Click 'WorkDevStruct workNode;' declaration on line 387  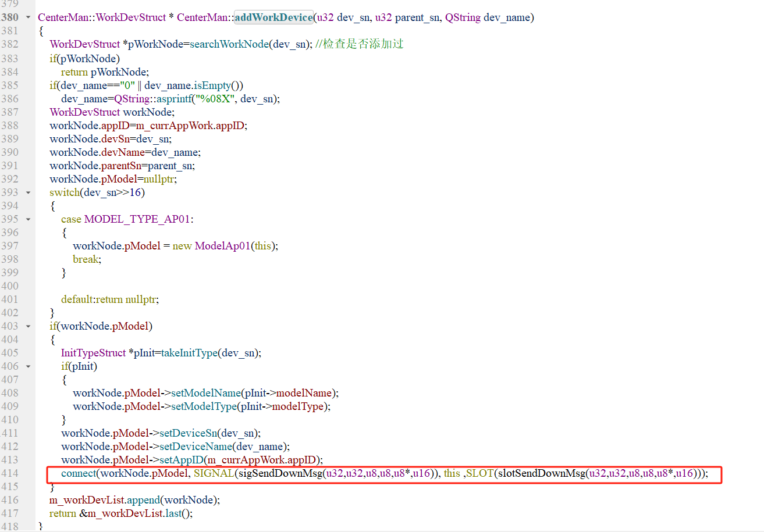coord(112,112)
